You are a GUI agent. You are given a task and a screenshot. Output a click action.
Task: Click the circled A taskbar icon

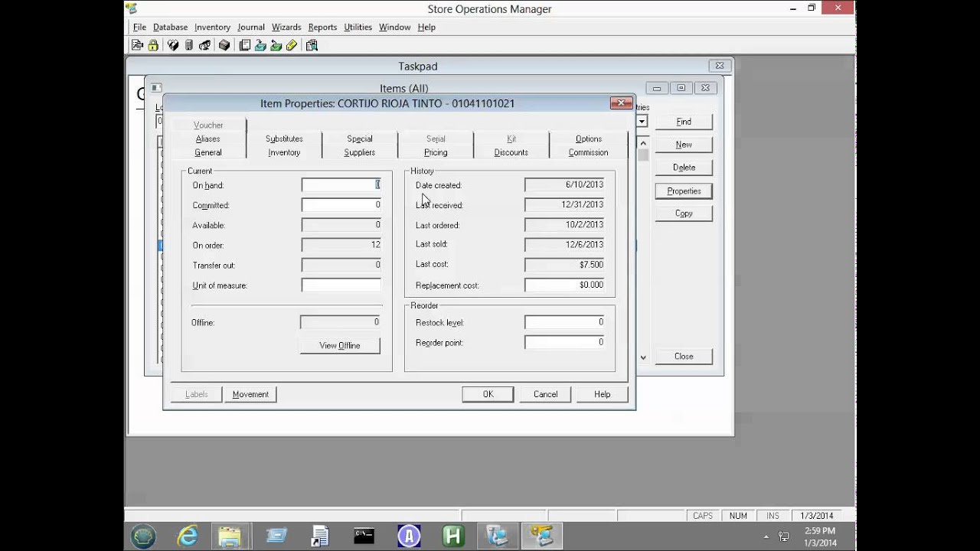(409, 536)
